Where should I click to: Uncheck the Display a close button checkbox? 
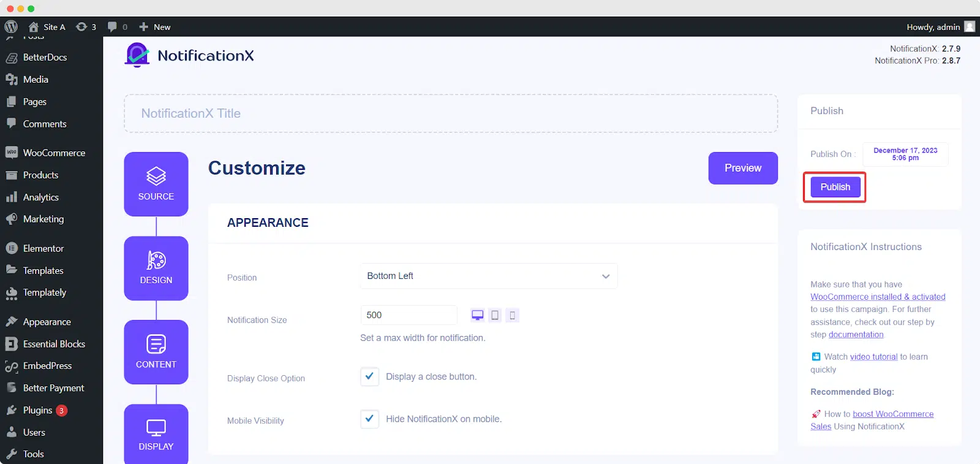tap(369, 376)
